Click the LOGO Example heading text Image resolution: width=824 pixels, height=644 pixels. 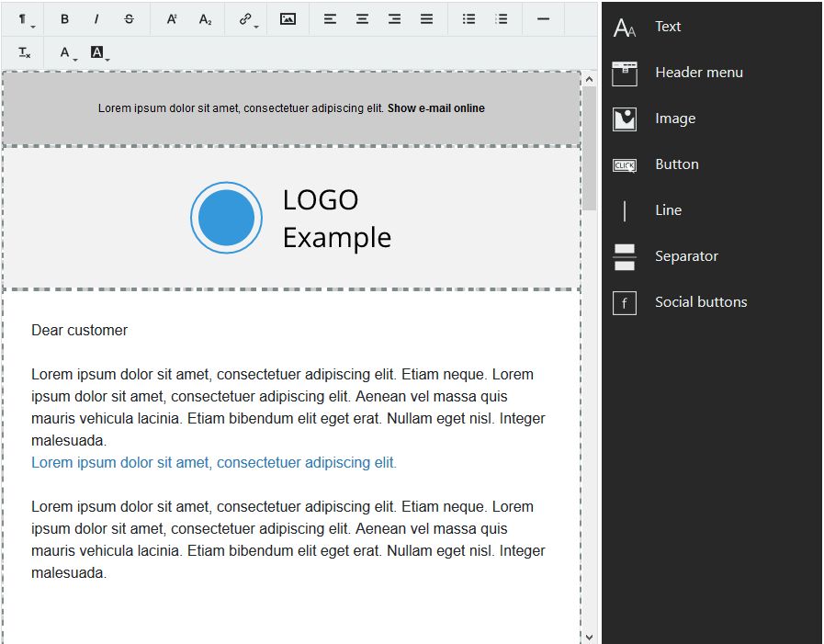(x=337, y=218)
